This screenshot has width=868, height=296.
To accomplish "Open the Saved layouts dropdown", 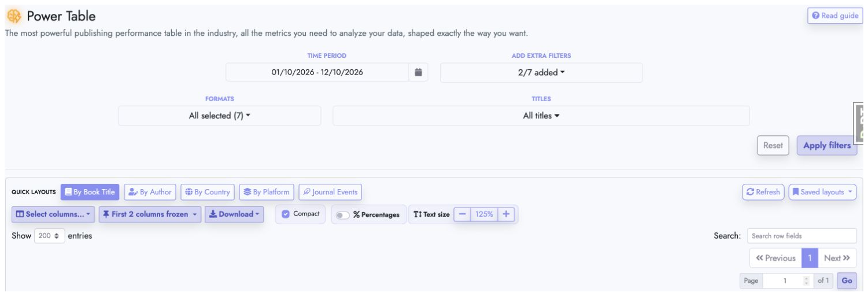I will click(x=822, y=192).
